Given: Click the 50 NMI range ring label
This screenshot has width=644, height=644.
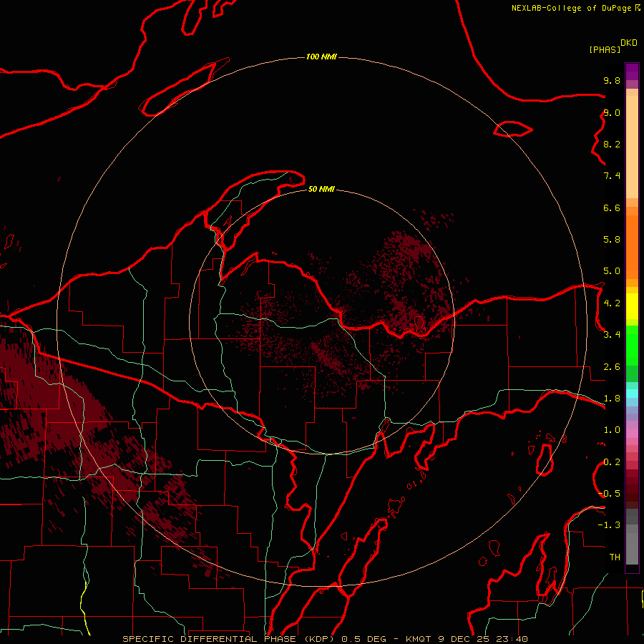Looking at the screenshot, I should (321, 189).
